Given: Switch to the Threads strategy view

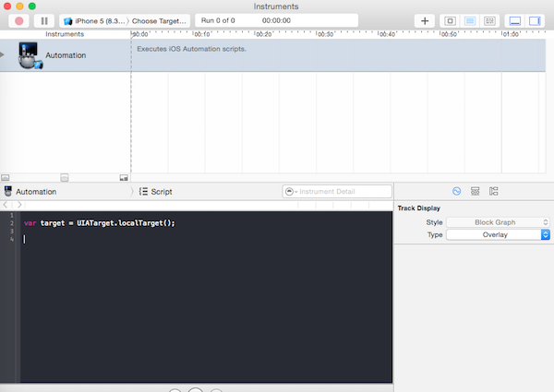Looking at the screenshot, I should coord(489,21).
